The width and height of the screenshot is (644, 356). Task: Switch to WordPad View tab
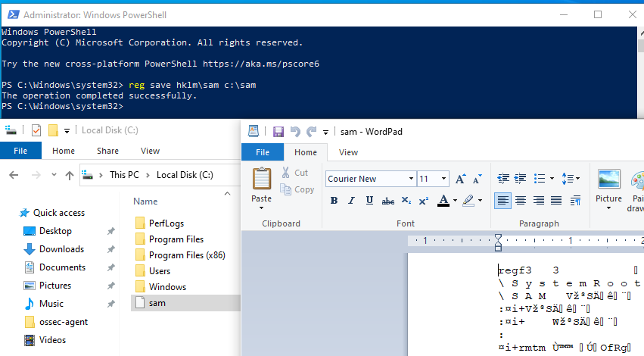[x=348, y=152]
